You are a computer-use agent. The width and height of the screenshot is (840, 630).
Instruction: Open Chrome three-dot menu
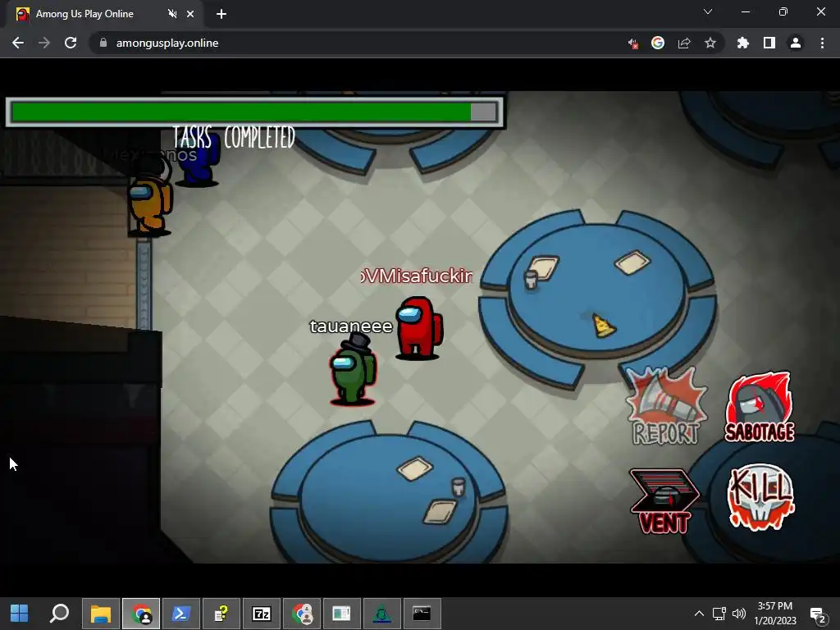(822, 43)
